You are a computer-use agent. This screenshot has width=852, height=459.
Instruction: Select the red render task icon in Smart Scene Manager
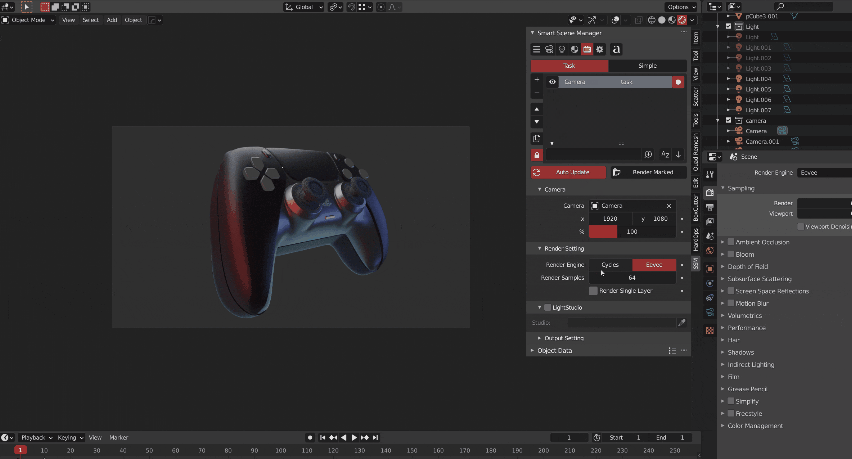point(587,49)
